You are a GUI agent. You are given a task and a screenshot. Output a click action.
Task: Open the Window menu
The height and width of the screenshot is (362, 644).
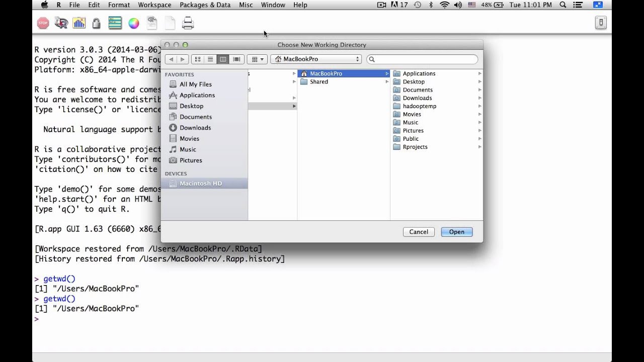(x=273, y=5)
